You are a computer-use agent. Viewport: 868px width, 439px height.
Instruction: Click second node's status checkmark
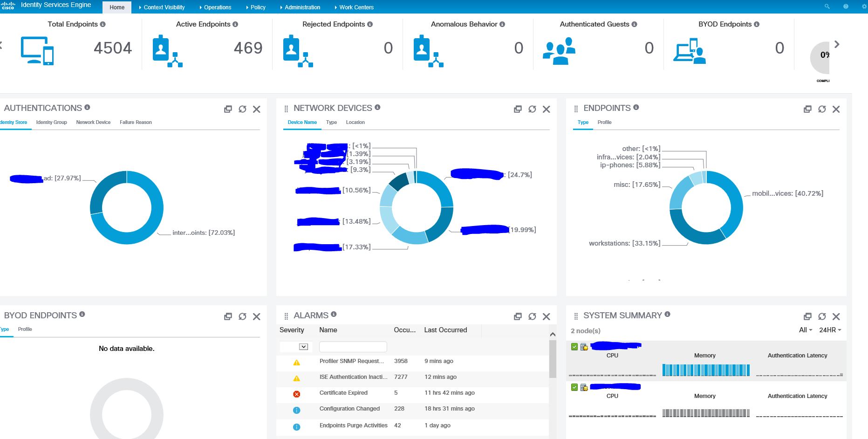coord(574,387)
